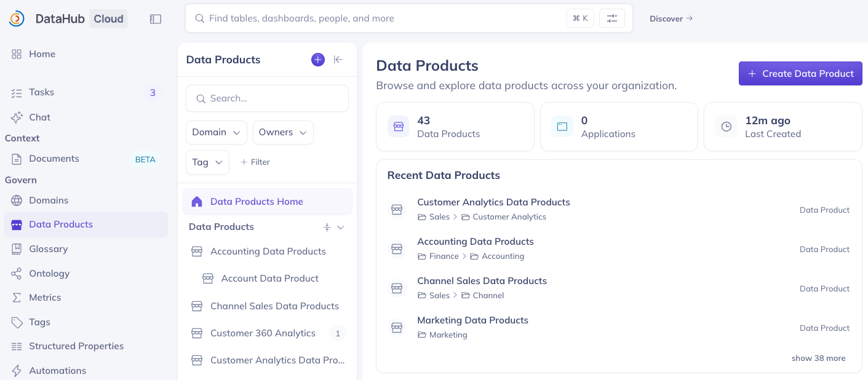Click the Ontology share-node icon

click(x=17, y=274)
